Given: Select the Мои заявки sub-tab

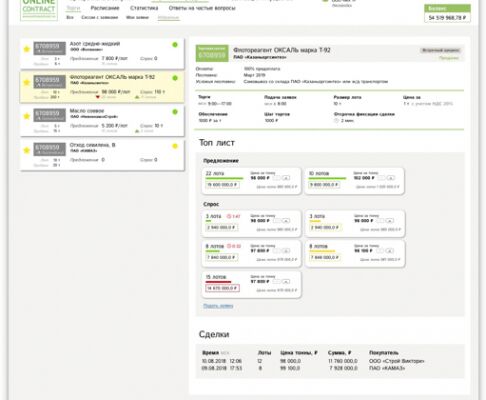Looking at the screenshot, I should pyautogui.click(x=137, y=17).
